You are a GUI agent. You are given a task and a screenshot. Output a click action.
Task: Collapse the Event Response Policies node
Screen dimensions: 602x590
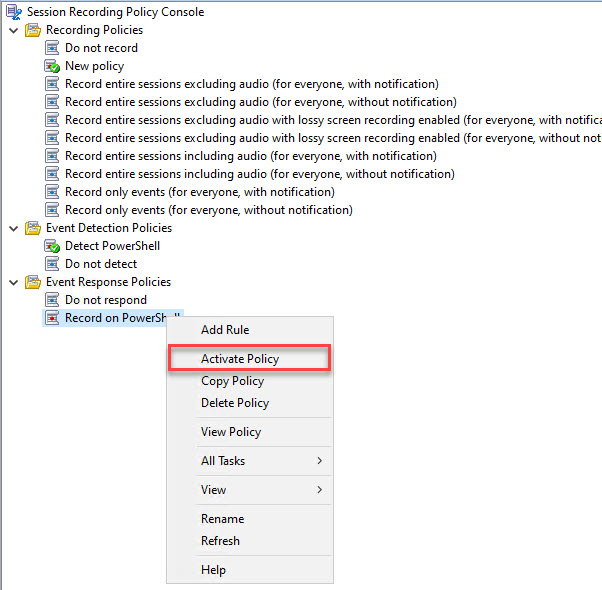tap(14, 283)
